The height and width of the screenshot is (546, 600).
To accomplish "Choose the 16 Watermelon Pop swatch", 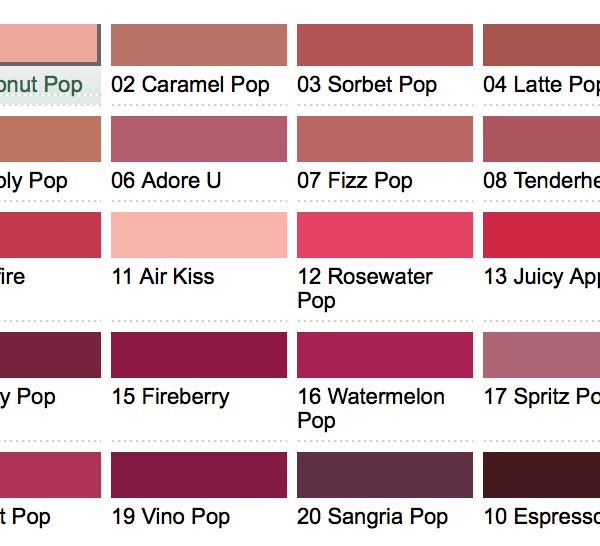I will [385, 355].
